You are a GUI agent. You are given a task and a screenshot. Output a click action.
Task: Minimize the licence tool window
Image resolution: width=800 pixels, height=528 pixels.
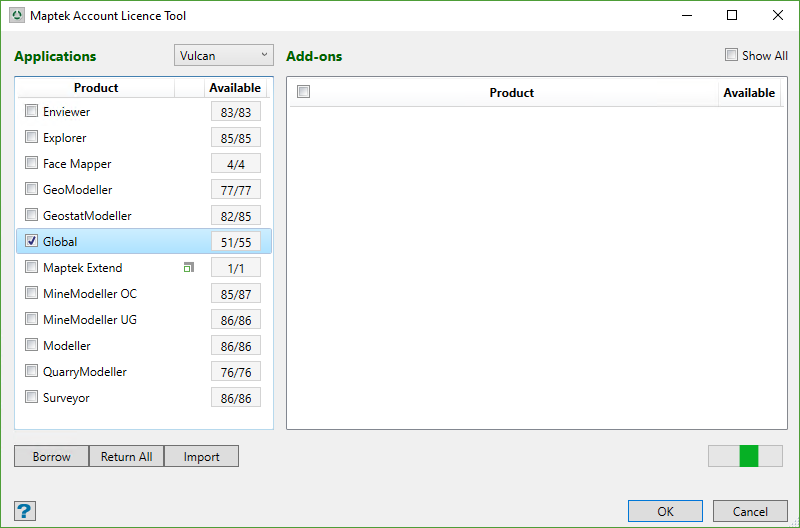(x=687, y=15)
